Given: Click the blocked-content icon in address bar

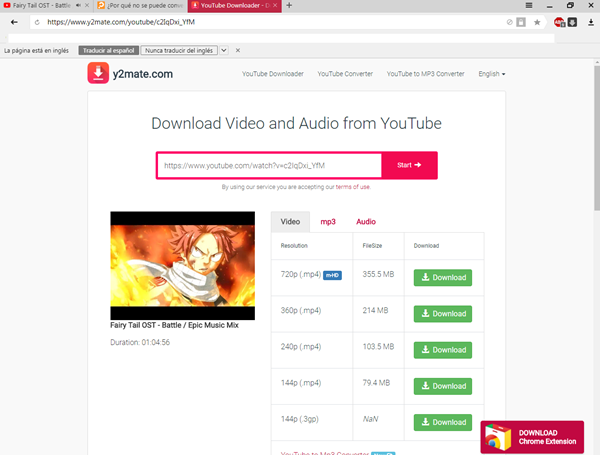Looking at the screenshot, I should click(x=509, y=22).
